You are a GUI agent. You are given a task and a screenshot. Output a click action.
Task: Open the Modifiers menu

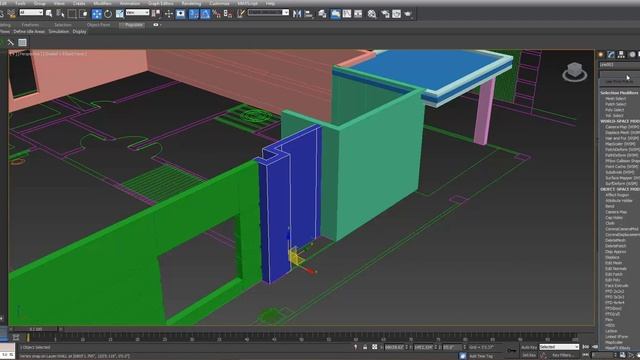coord(102,3)
